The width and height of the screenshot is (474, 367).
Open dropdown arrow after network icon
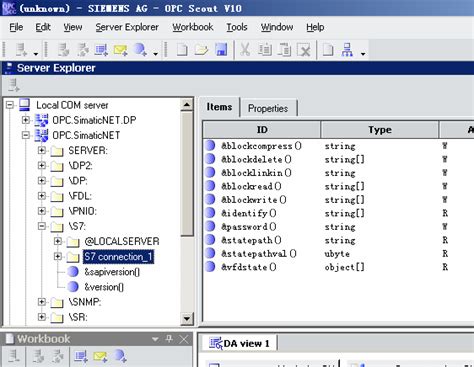[363, 53]
